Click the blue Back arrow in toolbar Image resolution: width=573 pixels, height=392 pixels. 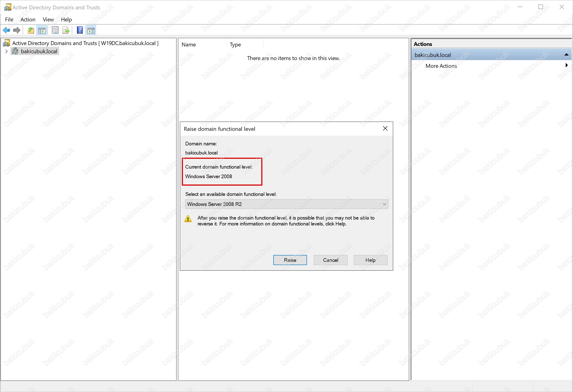6,30
